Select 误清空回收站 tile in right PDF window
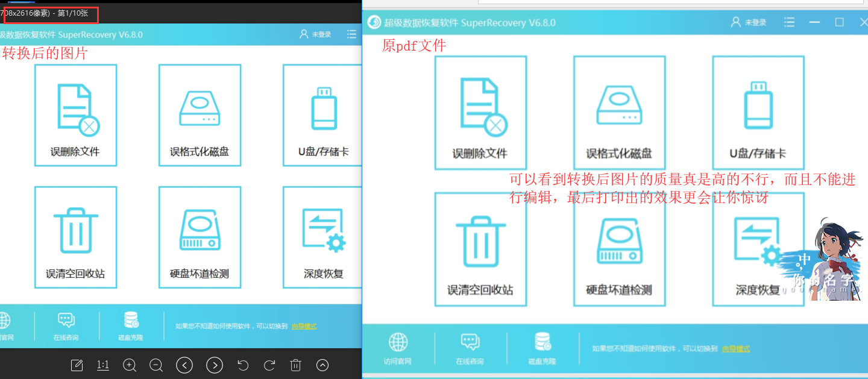 click(480, 249)
